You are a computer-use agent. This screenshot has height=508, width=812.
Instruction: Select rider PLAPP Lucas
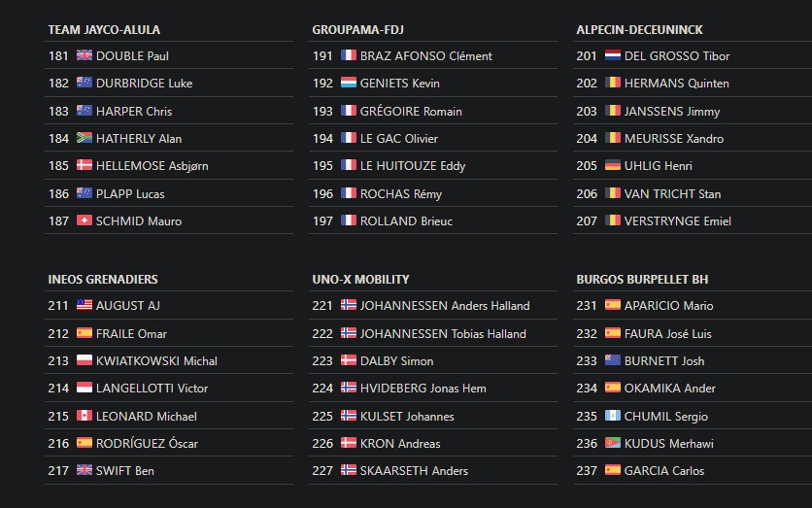(130, 193)
